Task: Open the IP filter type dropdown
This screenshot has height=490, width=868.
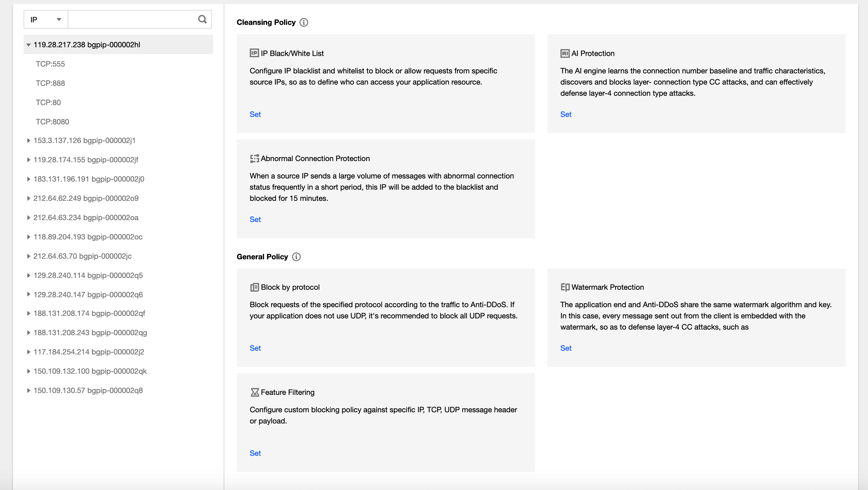Action: click(46, 20)
